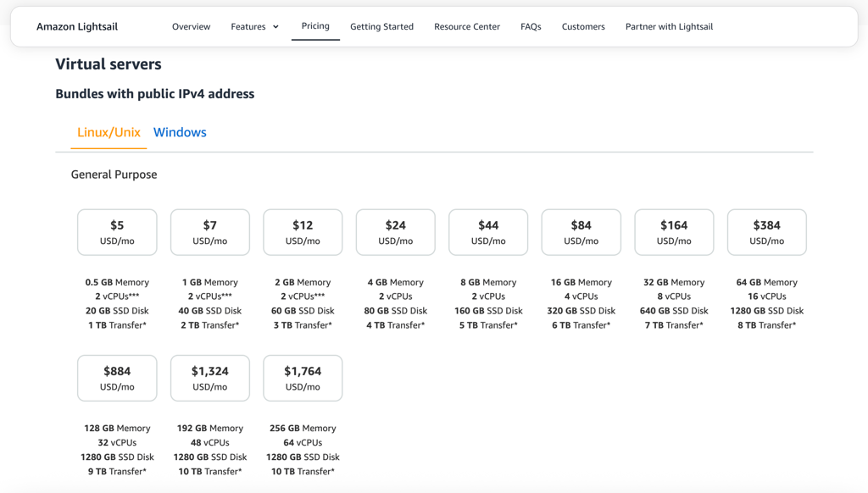
Task: Open Partner with Lightsail link
Action: tap(670, 26)
